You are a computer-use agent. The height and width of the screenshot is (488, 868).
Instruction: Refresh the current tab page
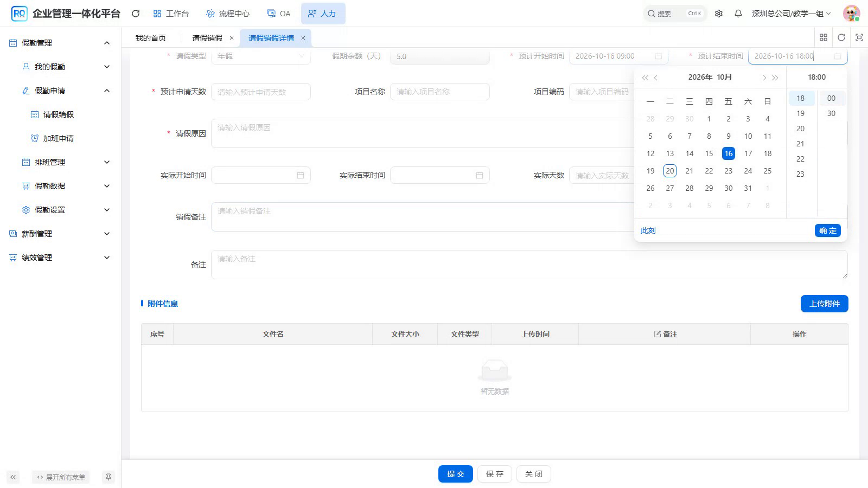[x=841, y=37]
